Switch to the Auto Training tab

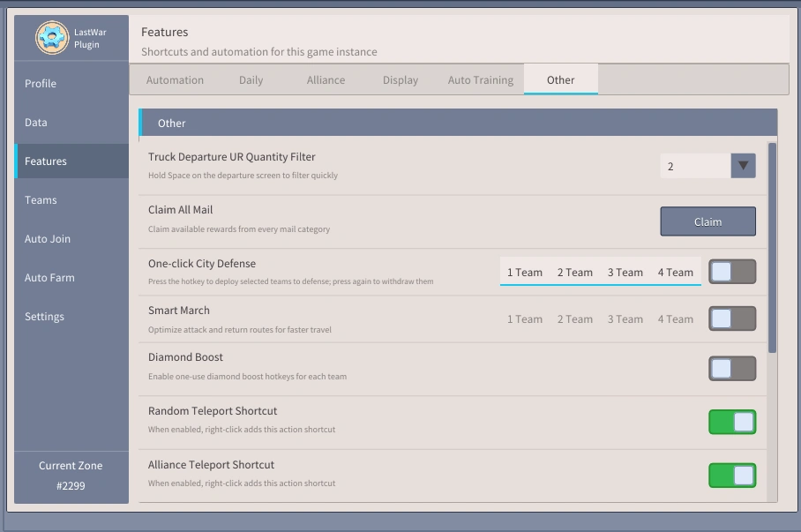click(x=480, y=79)
